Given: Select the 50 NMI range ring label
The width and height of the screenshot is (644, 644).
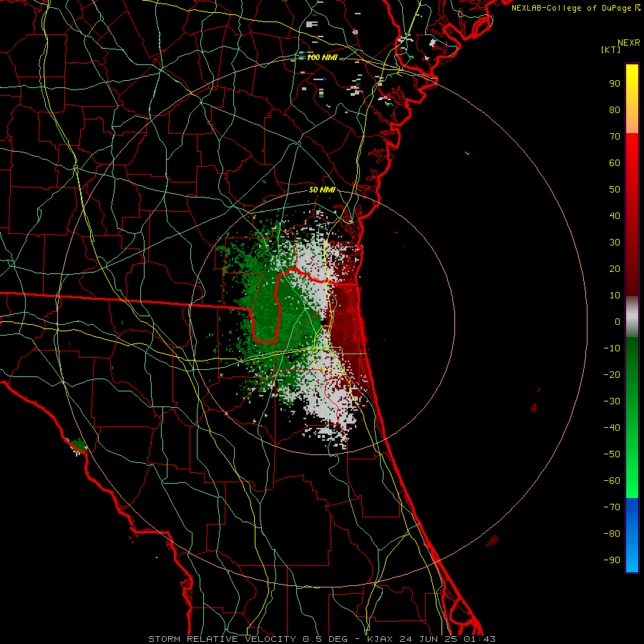Looking at the screenshot, I should (322, 190).
